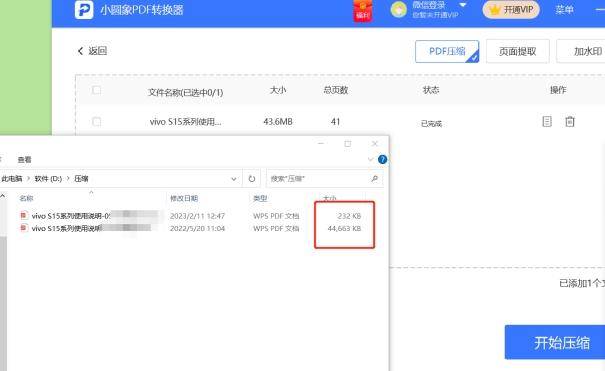
Task: Open the red envelope 福利 icon
Action: click(x=363, y=10)
